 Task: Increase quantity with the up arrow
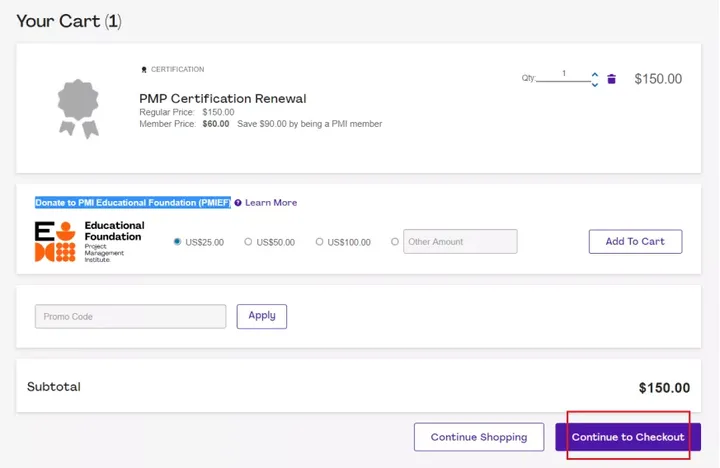tap(595, 74)
